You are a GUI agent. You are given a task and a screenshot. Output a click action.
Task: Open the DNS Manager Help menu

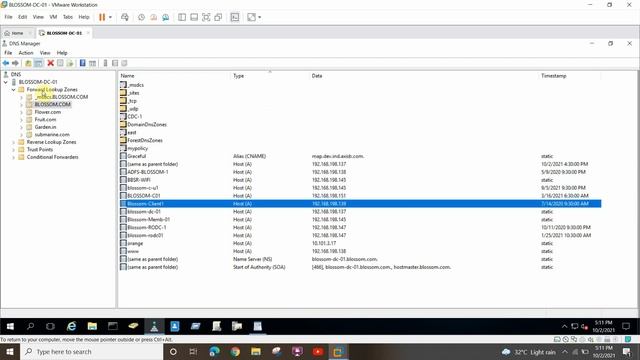(x=62, y=53)
